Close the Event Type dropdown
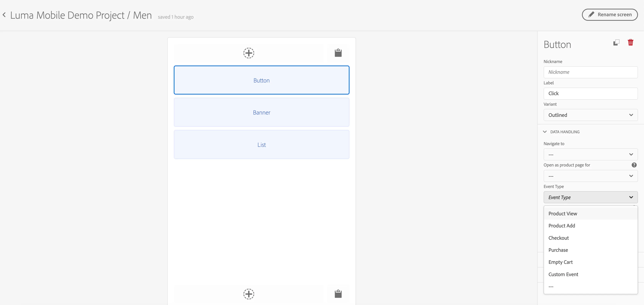The height and width of the screenshot is (305, 644). pos(590,197)
